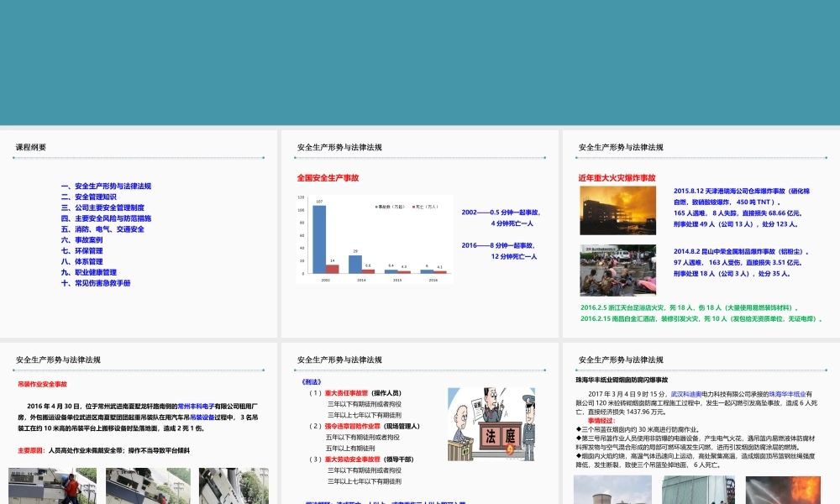Image resolution: width=840 pixels, height=504 pixels.
Task: Click the text 2016——8分钟一起事故
Action: [x=498, y=245]
